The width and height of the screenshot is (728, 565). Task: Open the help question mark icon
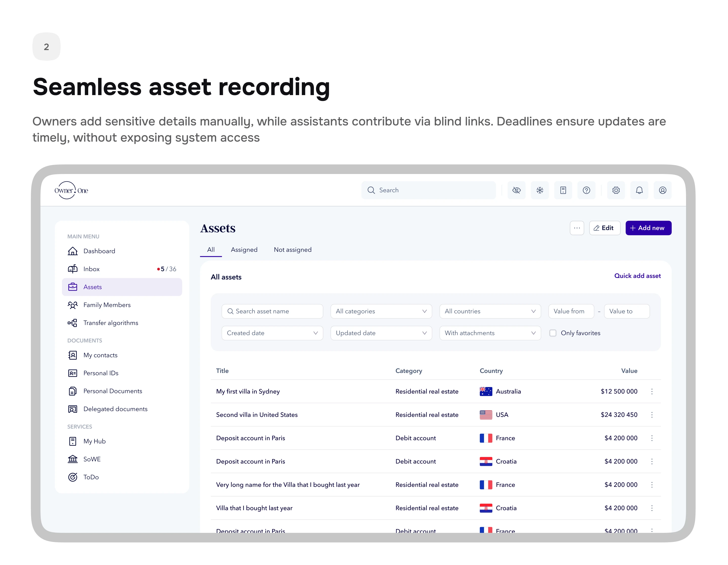click(x=586, y=190)
